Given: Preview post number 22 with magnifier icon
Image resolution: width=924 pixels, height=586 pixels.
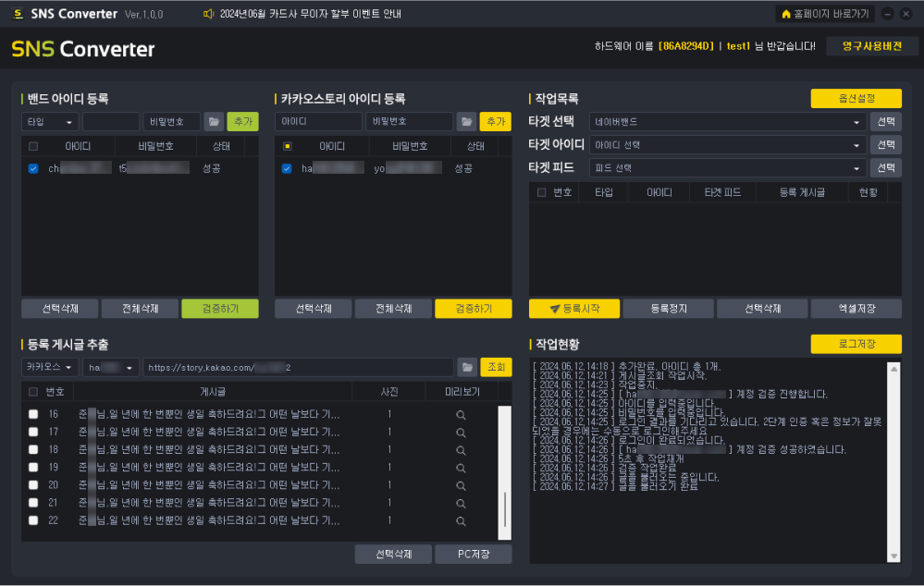Looking at the screenshot, I should coord(461,520).
